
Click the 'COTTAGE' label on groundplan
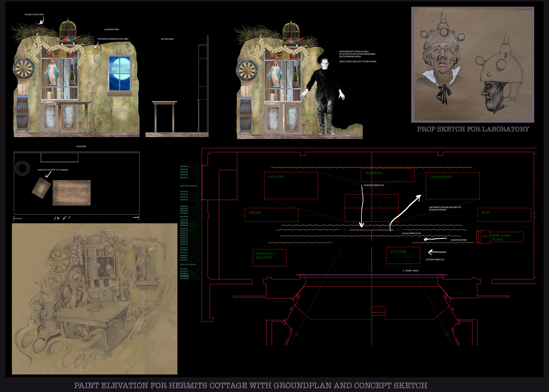pyautogui.click(x=399, y=251)
